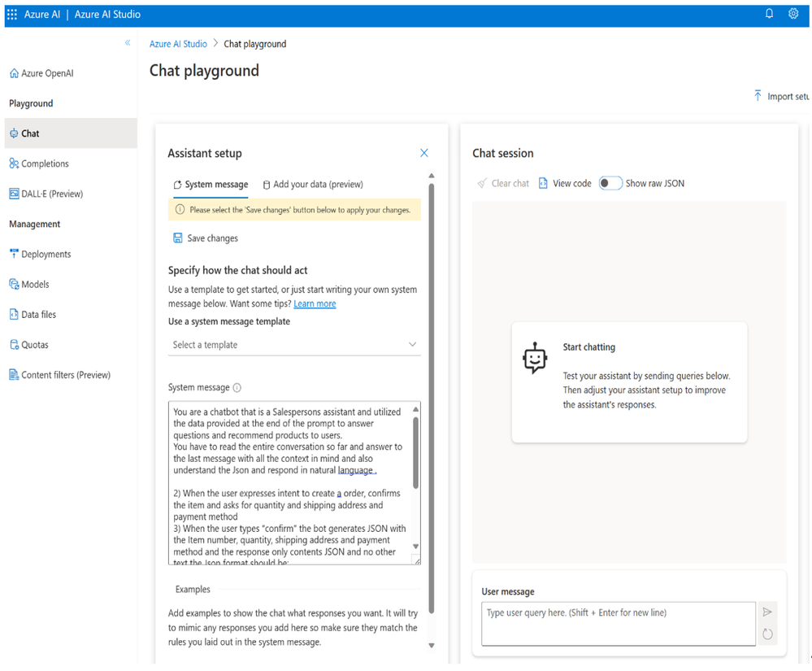Click the Azure OpenAI home icon
812x671 pixels.
14,73
